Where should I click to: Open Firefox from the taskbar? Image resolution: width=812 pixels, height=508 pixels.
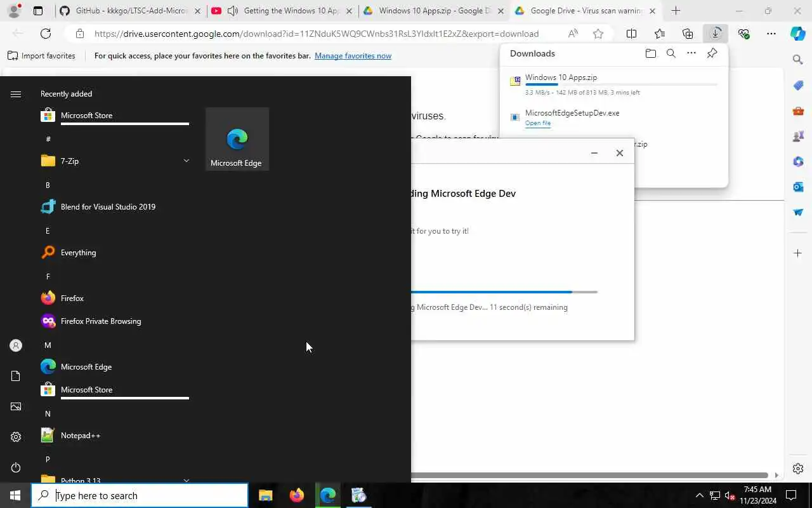(296, 495)
